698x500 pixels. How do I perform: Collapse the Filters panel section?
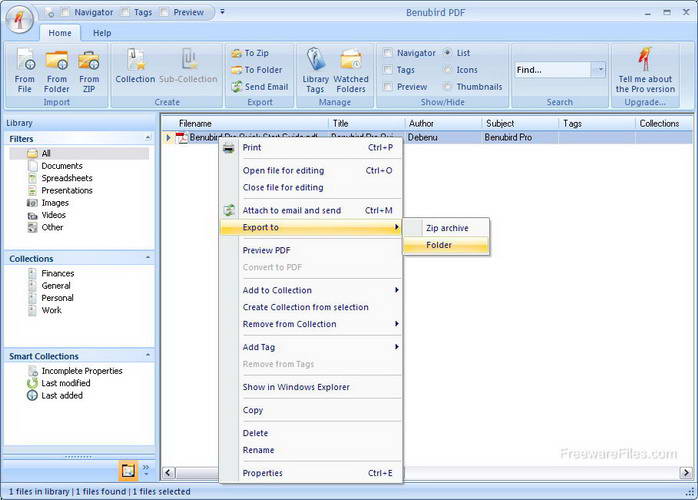[x=148, y=138]
